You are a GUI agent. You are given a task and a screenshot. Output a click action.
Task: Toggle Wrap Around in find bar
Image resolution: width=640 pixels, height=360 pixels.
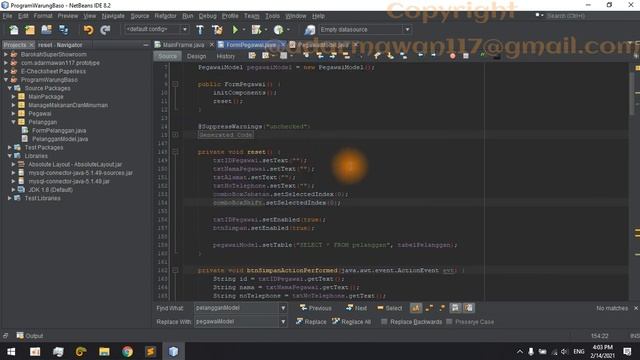pyautogui.click(x=469, y=308)
